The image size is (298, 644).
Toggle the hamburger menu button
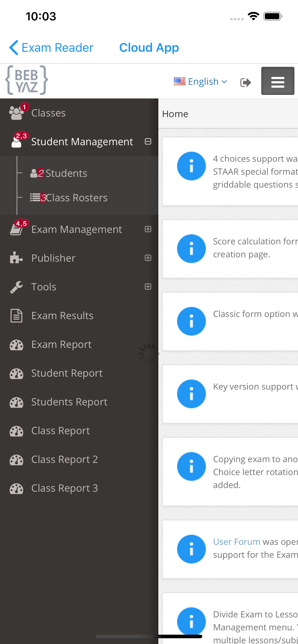278,81
